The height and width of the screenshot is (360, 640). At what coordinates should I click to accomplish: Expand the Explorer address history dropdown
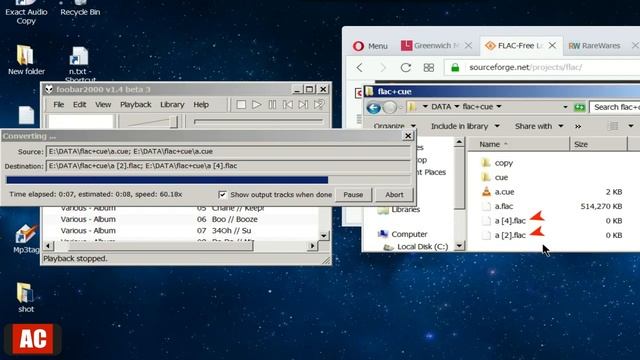click(x=565, y=107)
